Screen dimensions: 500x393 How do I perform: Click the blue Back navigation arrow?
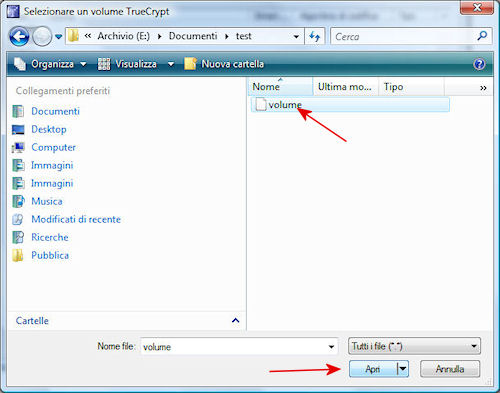click(x=19, y=36)
